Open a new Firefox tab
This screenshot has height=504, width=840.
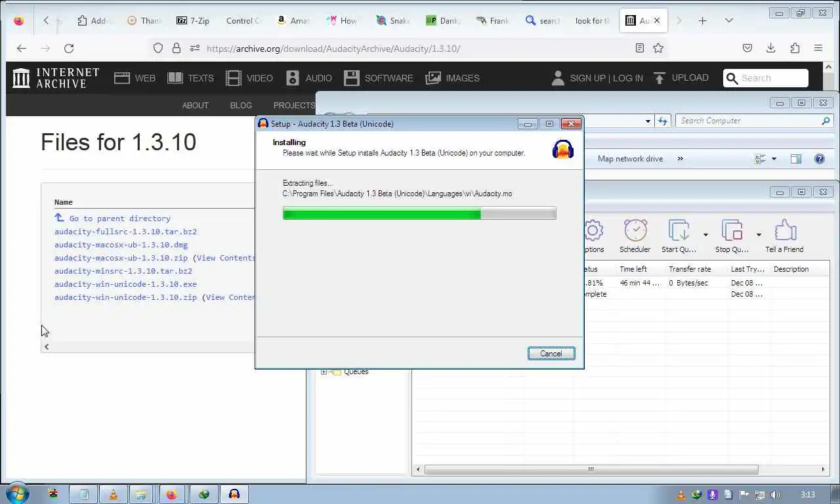[702, 20]
